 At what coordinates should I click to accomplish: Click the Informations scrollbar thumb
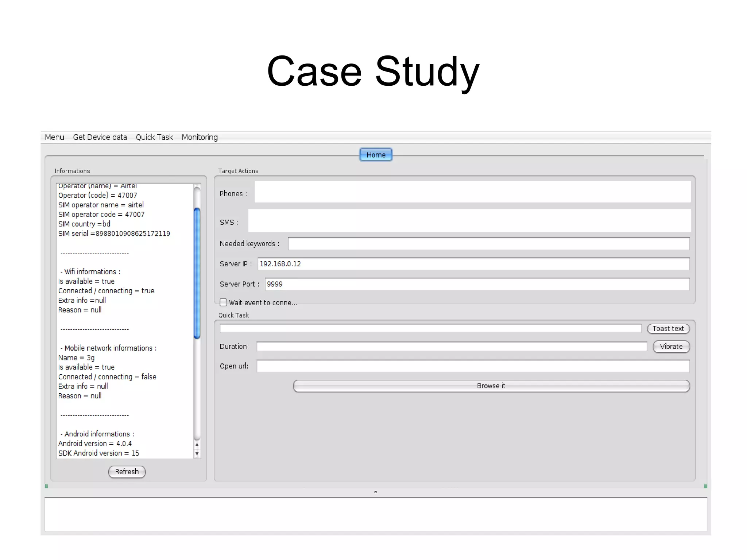197,273
